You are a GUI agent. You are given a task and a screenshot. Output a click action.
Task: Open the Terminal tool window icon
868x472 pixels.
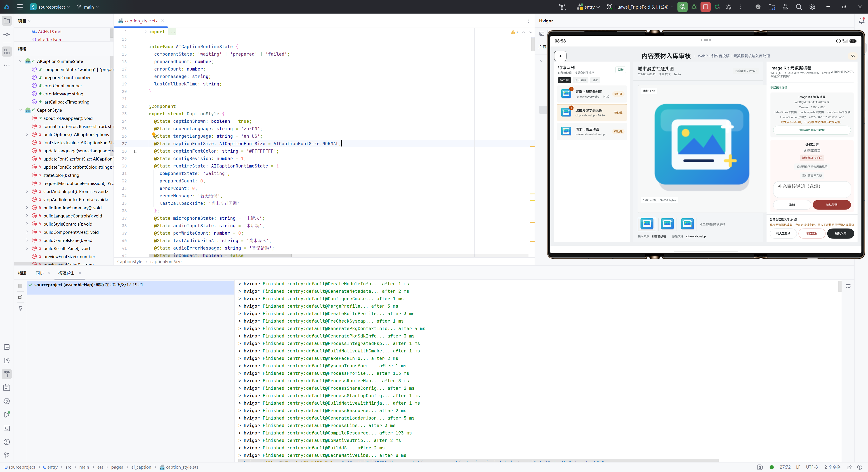(7, 428)
